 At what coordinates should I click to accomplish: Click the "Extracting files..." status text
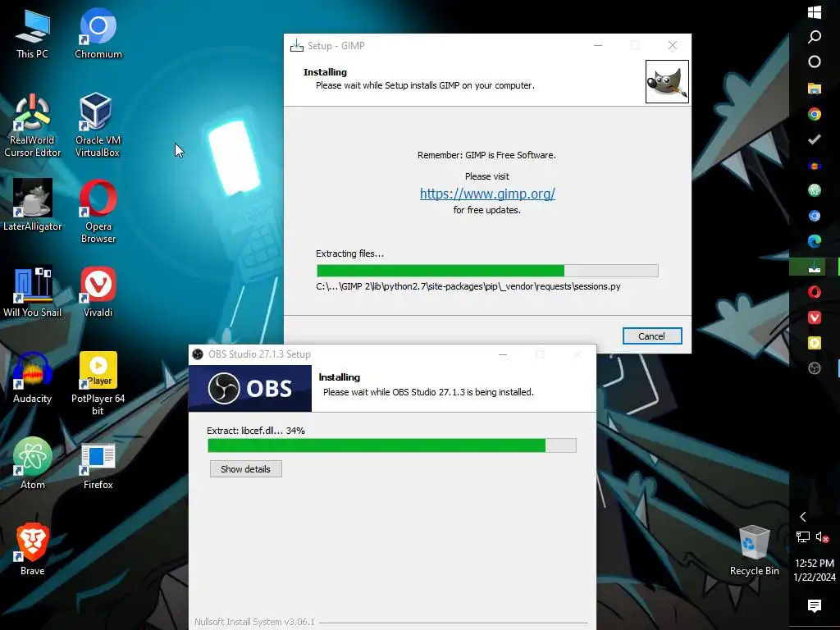(349, 253)
